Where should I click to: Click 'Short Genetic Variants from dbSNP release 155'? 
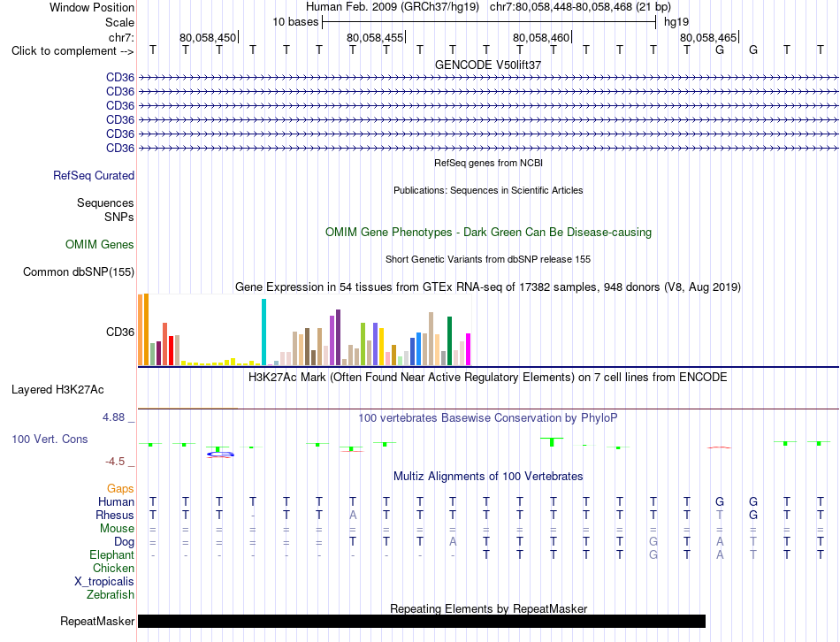[488, 259]
